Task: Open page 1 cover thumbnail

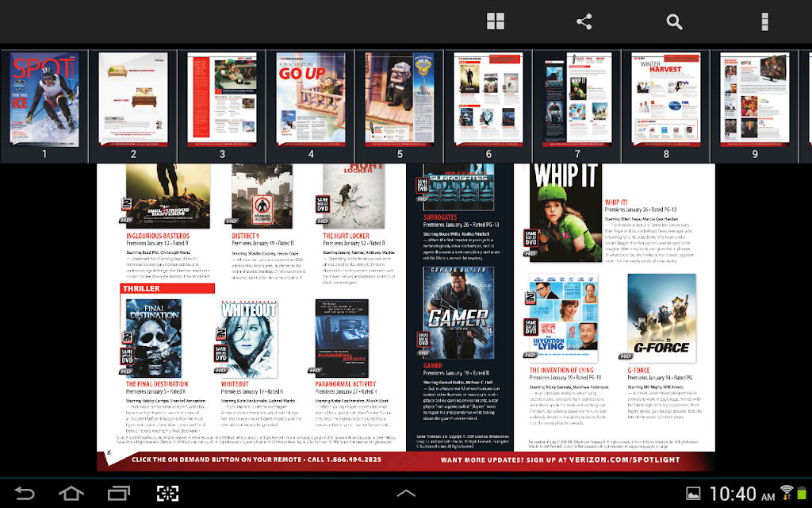Action: point(44,99)
